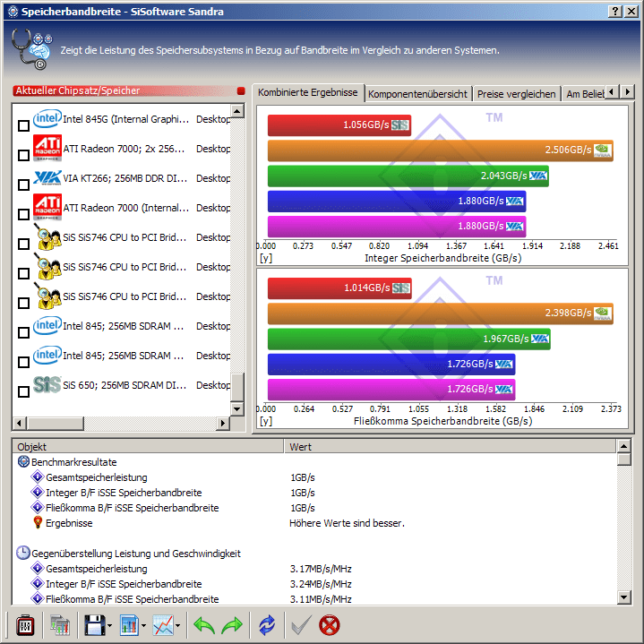Click the Integer Speicherbandbreite (GB/s) axis label

(442, 258)
